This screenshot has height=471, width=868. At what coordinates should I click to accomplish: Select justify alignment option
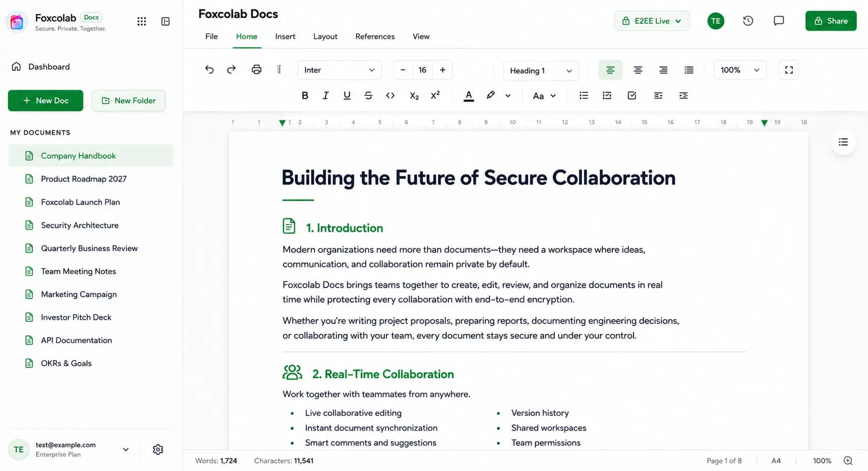click(x=689, y=70)
